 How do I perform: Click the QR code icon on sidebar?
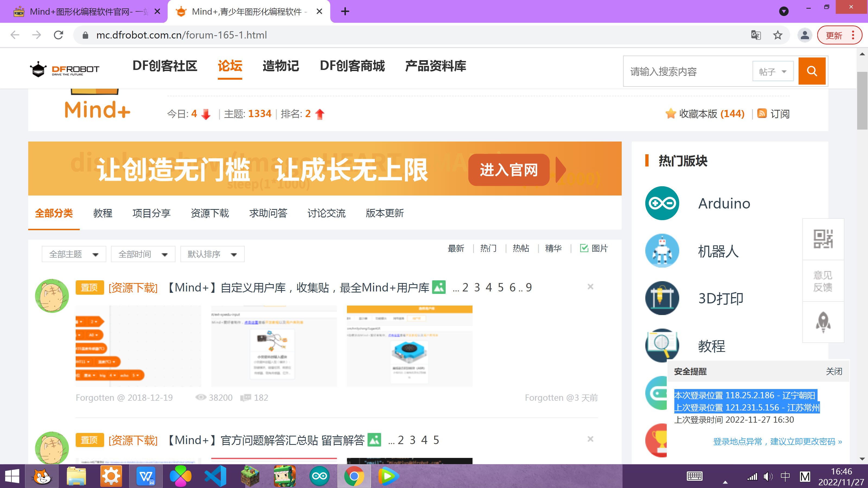point(823,238)
